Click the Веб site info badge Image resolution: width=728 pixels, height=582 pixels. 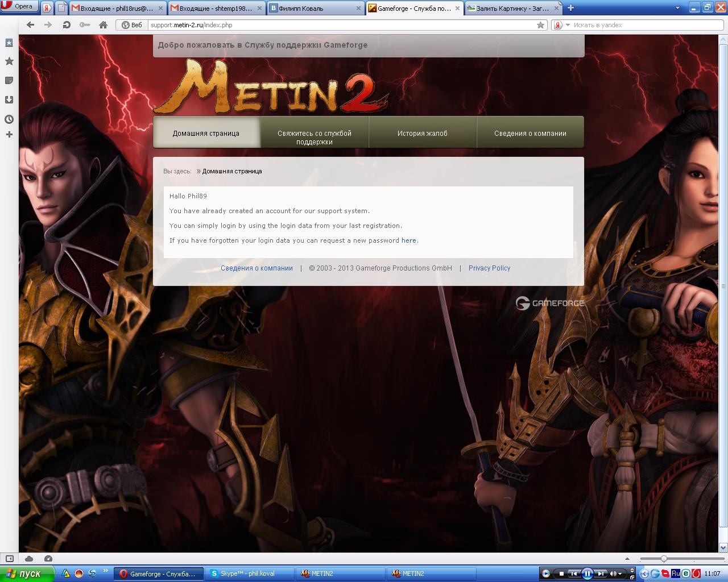pyautogui.click(x=131, y=25)
